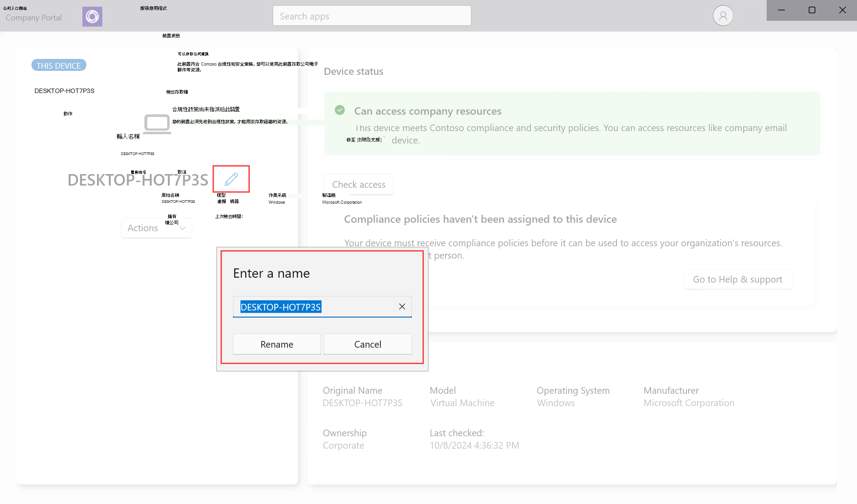Click the THIS DEVICE badge label icon
This screenshot has height=504, width=857.
click(x=58, y=66)
